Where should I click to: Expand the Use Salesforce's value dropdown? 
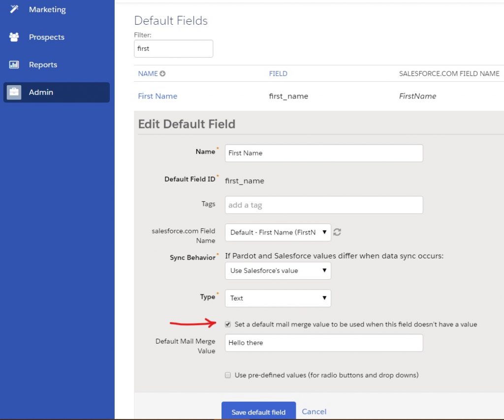(x=278, y=270)
